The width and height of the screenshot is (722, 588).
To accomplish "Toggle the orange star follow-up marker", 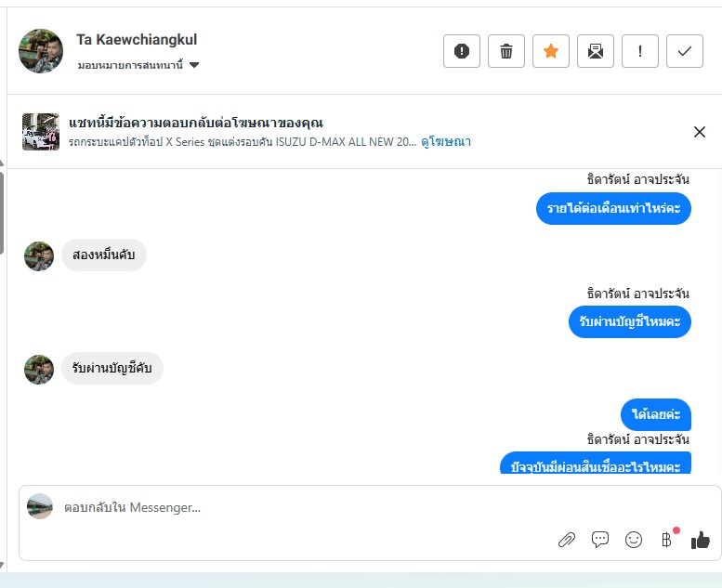I will [551, 51].
